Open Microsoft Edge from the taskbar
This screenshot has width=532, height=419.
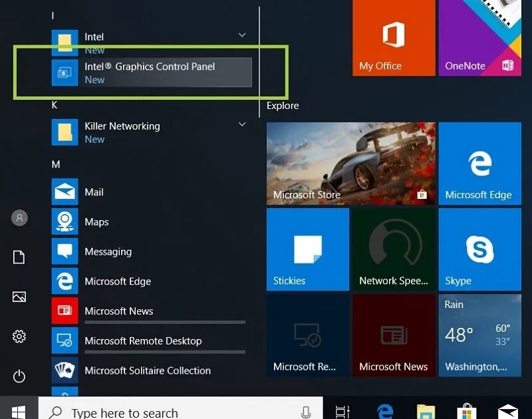click(385, 412)
